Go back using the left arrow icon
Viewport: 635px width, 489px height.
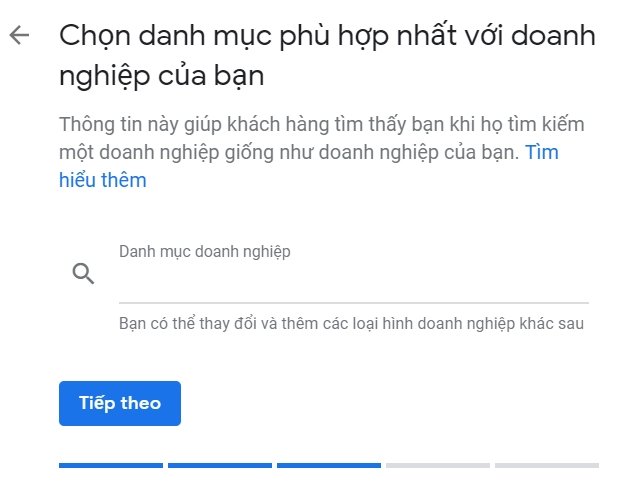point(19,36)
